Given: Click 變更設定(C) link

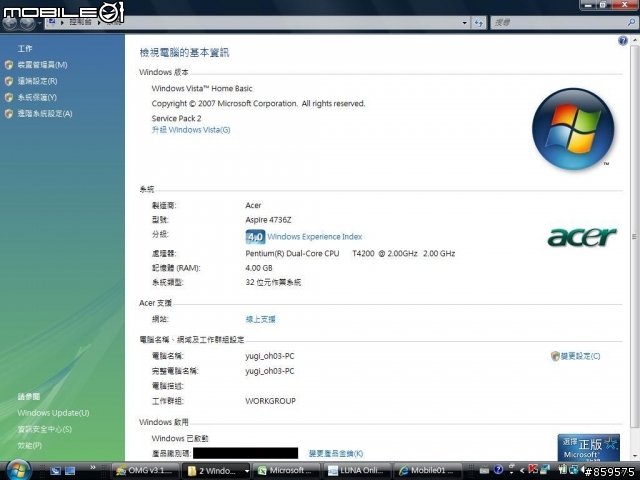Looking at the screenshot, I should (x=580, y=356).
